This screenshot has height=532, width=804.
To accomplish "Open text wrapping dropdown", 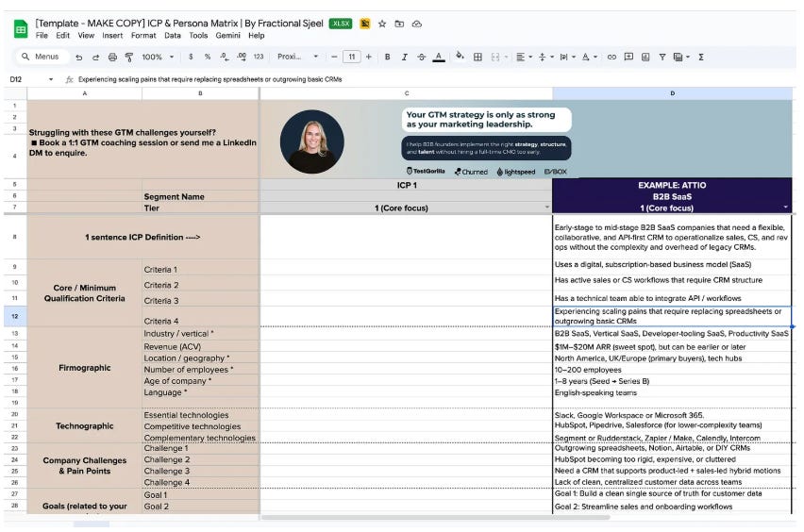I will pyautogui.click(x=567, y=57).
